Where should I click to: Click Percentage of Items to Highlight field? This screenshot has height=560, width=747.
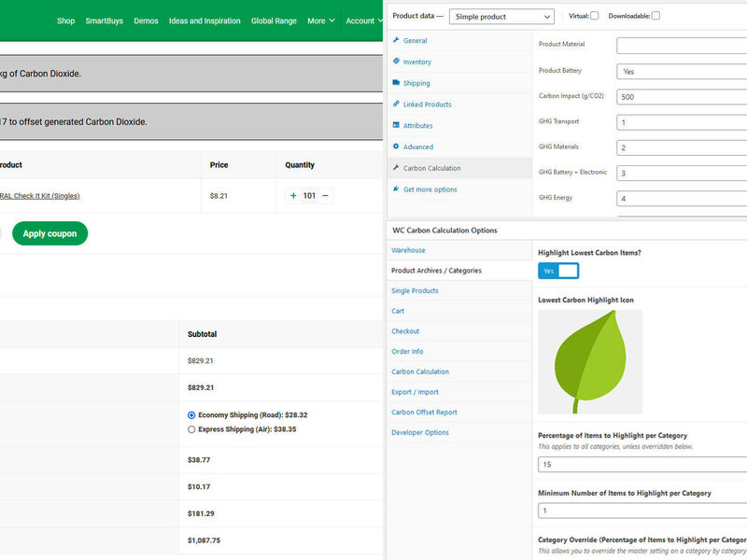click(642, 464)
